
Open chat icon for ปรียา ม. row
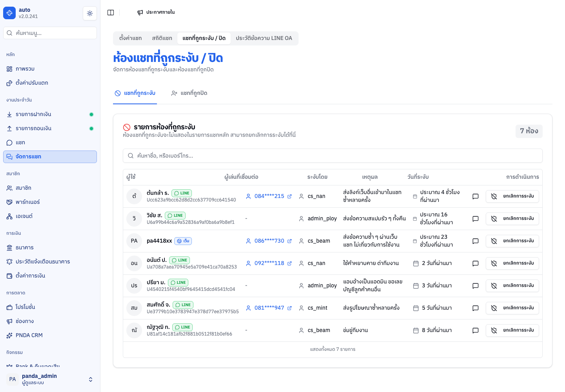click(476, 286)
